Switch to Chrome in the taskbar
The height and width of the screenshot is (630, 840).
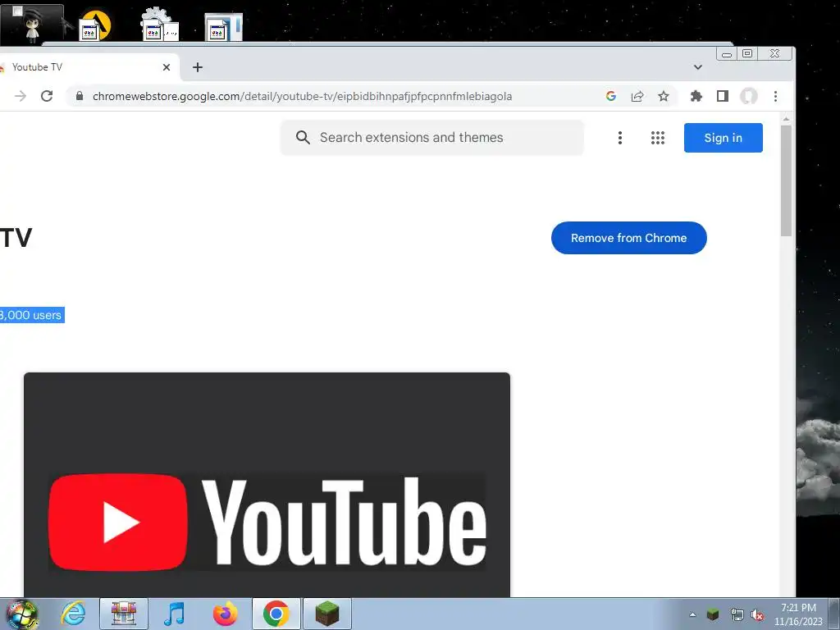(x=276, y=614)
